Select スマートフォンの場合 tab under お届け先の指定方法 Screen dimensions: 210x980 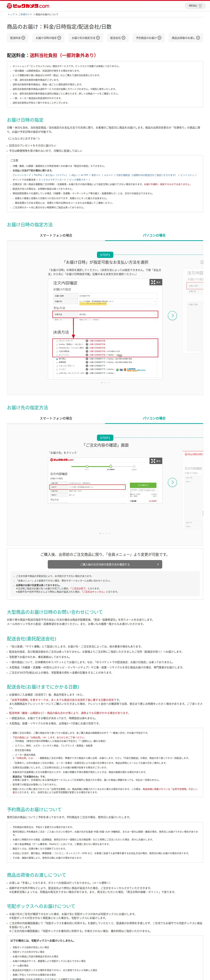pyautogui.click(x=56, y=418)
